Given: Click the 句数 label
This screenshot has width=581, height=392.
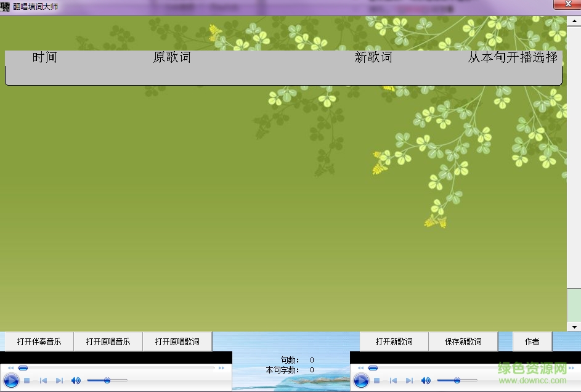Looking at the screenshot, I should tap(290, 360).
